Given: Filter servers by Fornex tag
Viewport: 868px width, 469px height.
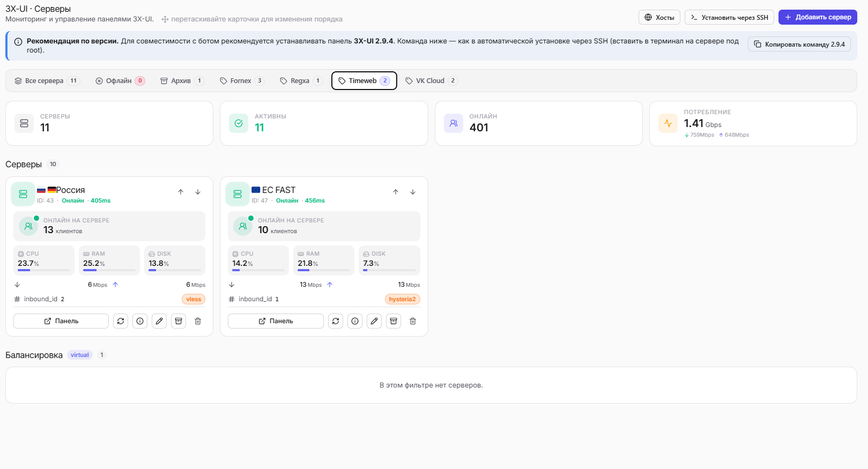Looking at the screenshot, I should [x=242, y=81].
